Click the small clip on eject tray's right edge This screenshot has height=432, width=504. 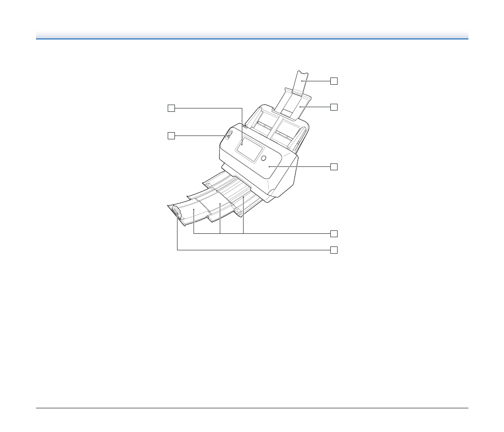tap(238, 210)
